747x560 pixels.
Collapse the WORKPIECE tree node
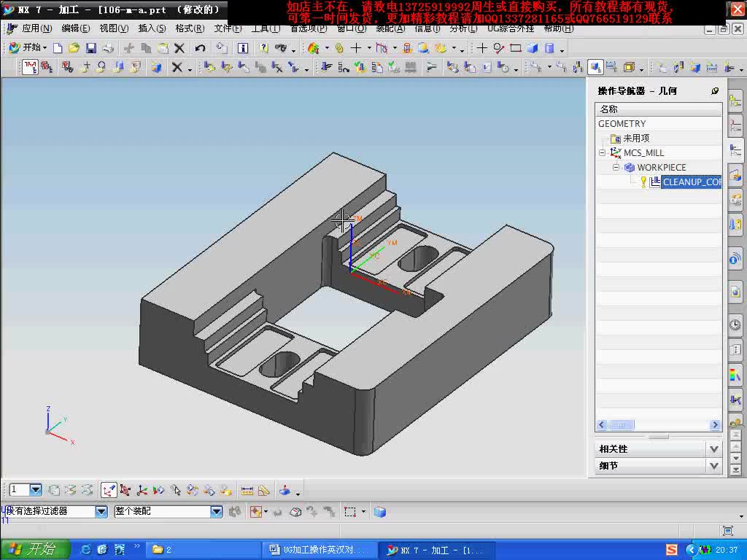click(616, 168)
